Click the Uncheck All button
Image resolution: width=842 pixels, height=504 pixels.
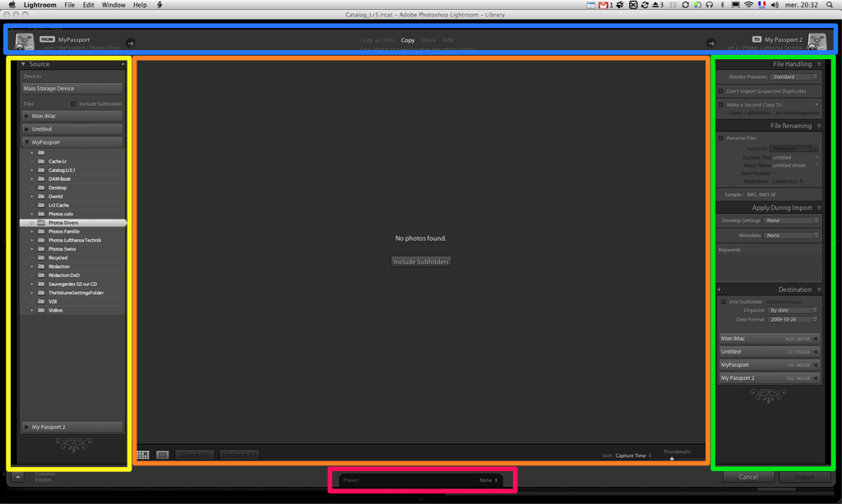[239, 455]
